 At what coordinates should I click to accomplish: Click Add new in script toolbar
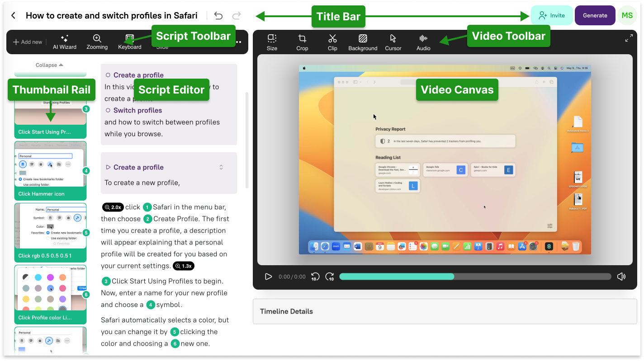(x=28, y=42)
